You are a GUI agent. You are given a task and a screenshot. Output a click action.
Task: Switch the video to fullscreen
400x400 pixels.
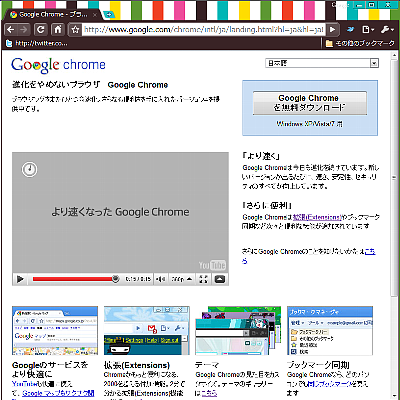[203, 279]
